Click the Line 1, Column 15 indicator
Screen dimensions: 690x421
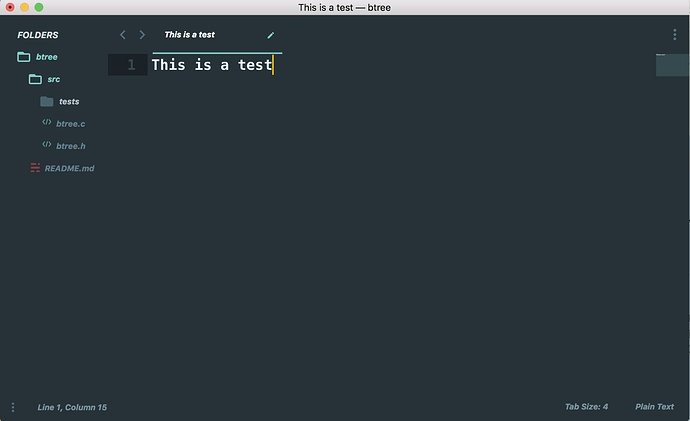(72, 407)
